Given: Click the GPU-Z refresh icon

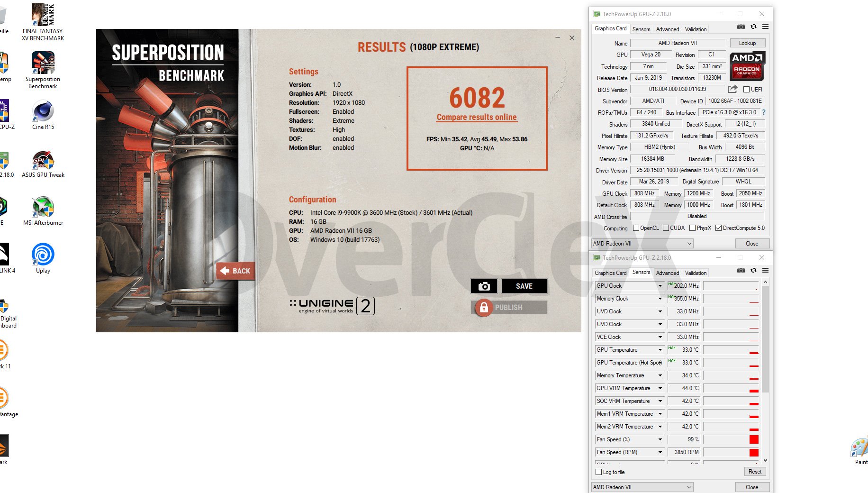Looking at the screenshot, I should point(753,27).
